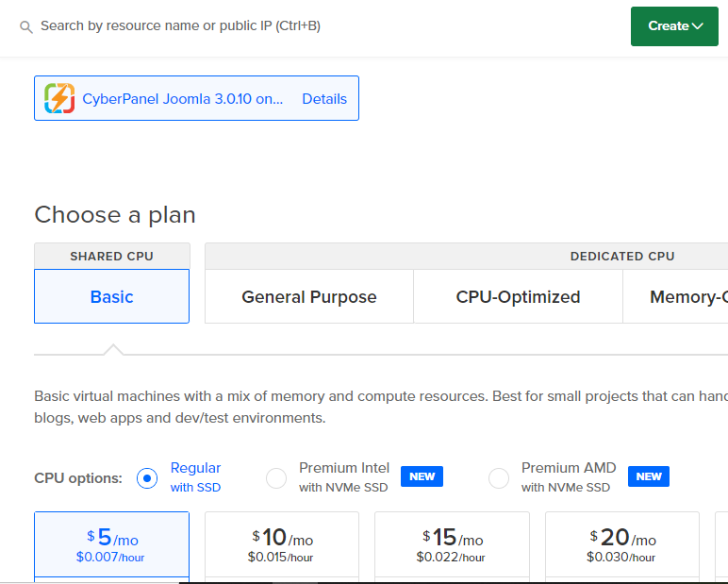Select the CyberPanel Joomla 3.0.10 image
Viewport: 728px width, 584px height.
(196, 98)
